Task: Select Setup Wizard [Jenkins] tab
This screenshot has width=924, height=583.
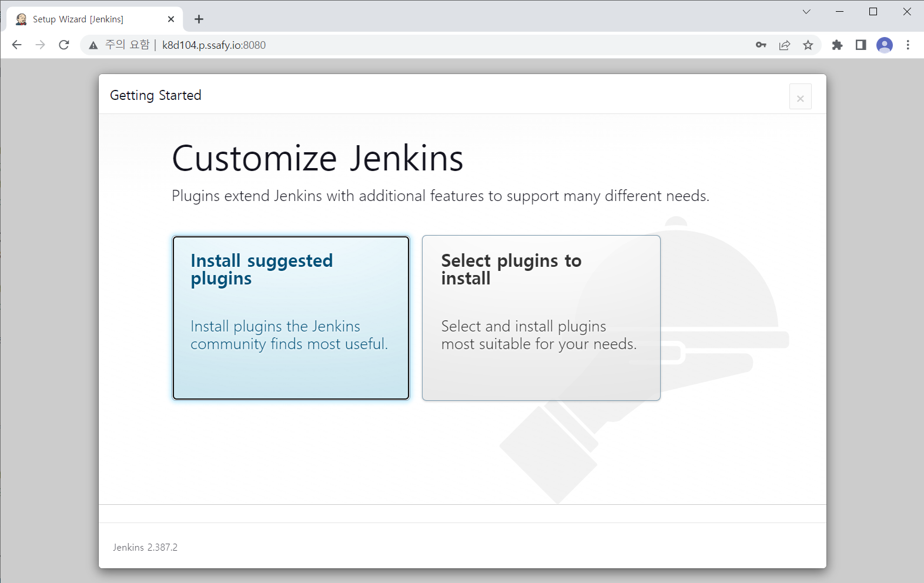Action: (95, 19)
